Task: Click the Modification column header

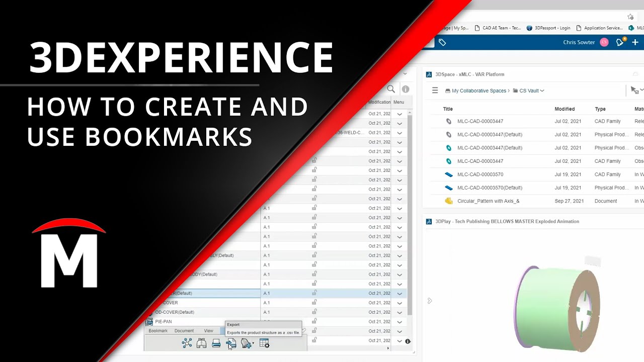Action: click(x=379, y=102)
